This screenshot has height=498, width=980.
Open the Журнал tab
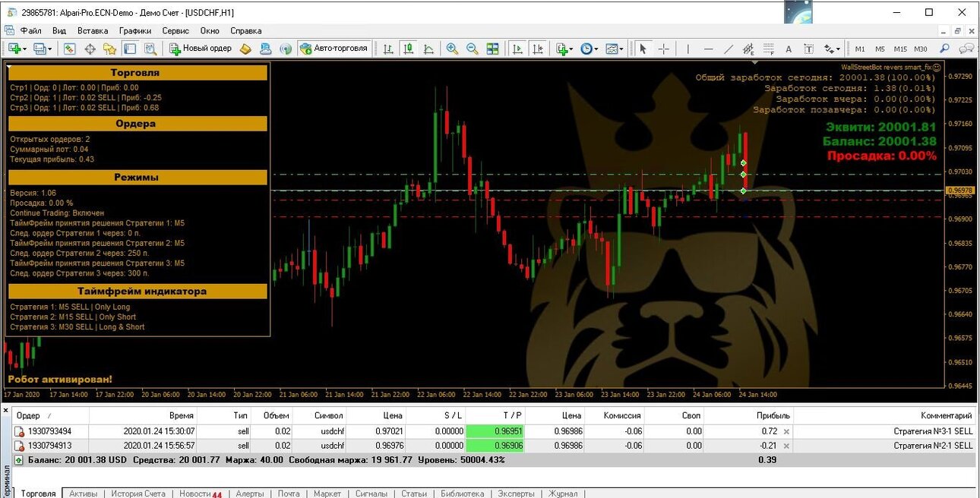tap(563, 493)
